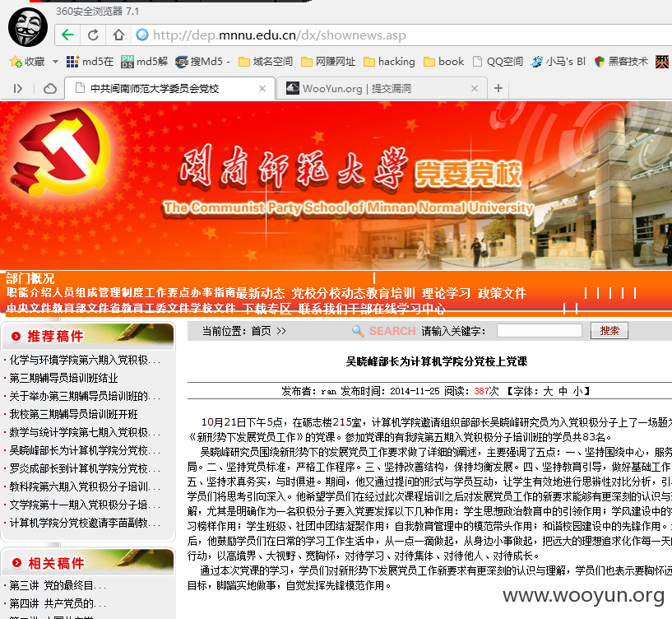Open 教科院第六期入党积极分子培训 article link

pyautogui.click(x=85, y=486)
